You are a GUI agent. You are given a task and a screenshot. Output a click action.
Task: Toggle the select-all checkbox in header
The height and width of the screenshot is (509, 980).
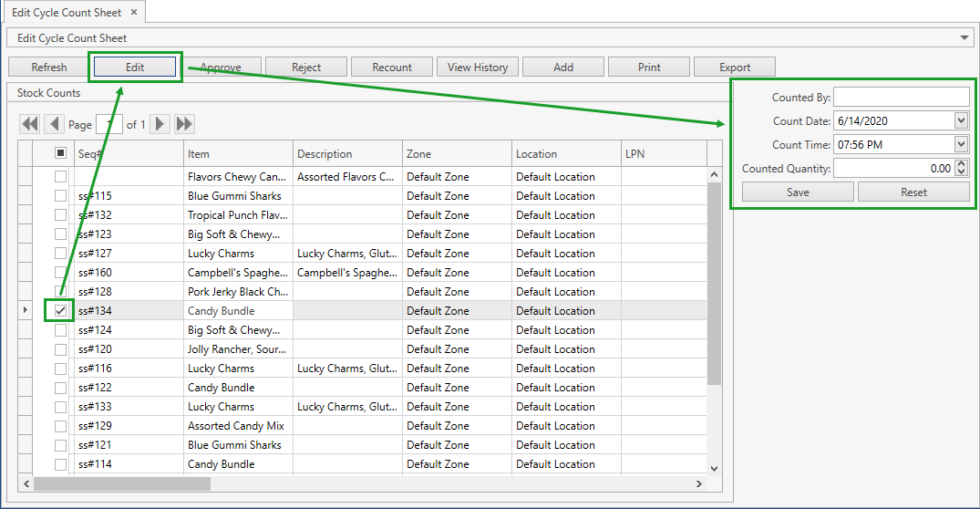click(x=60, y=153)
